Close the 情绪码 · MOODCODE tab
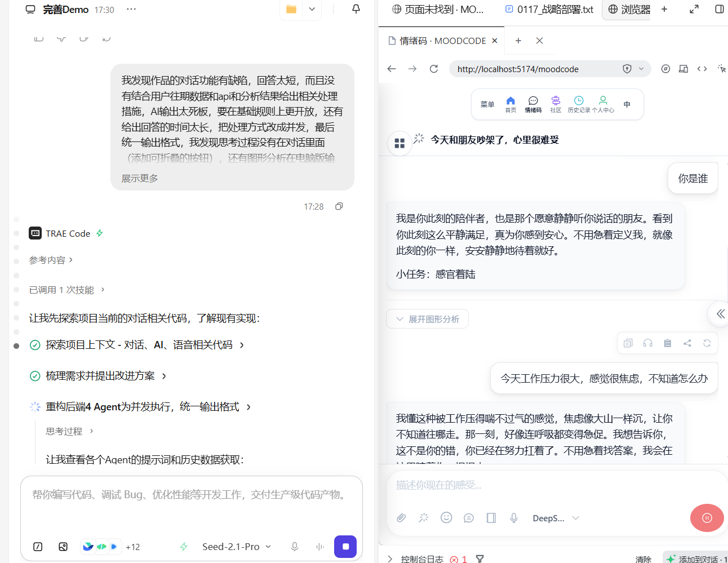728x563 pixels. [495, 41]
